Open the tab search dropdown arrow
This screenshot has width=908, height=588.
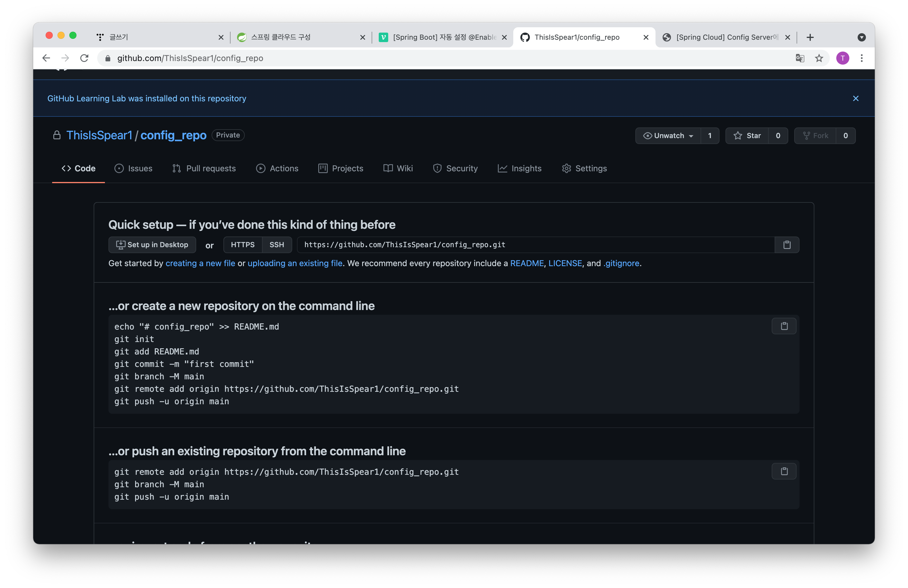point(861,37)
